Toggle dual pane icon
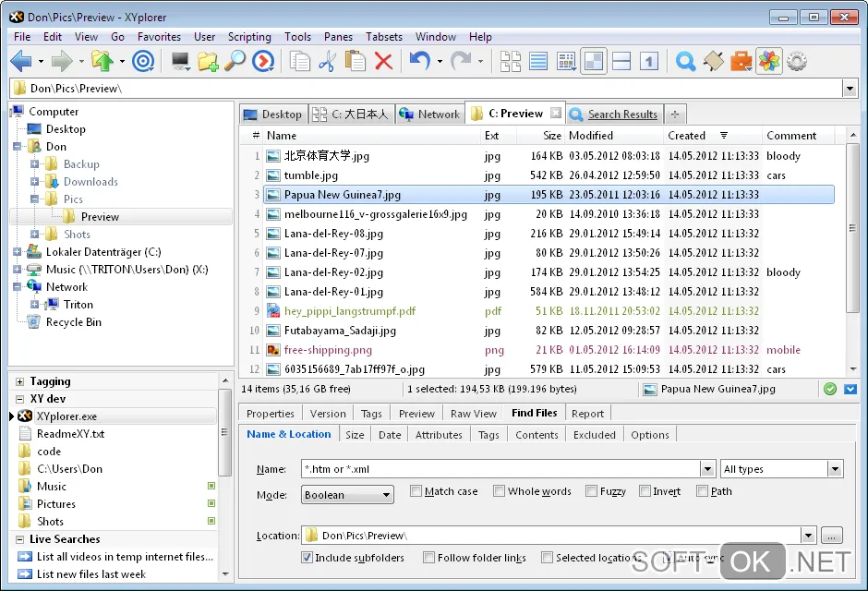The height and width of the screenshot is (591, 868). point(594,61)
